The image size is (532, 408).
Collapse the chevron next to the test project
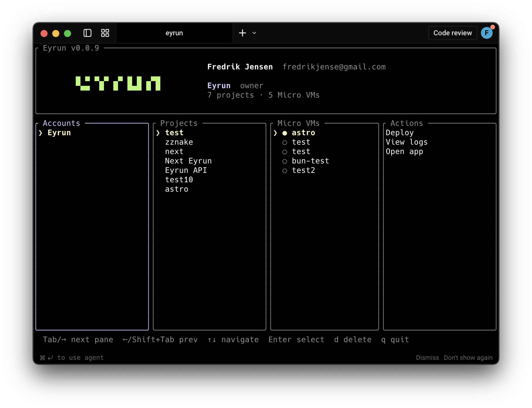[x=158, y=133]
